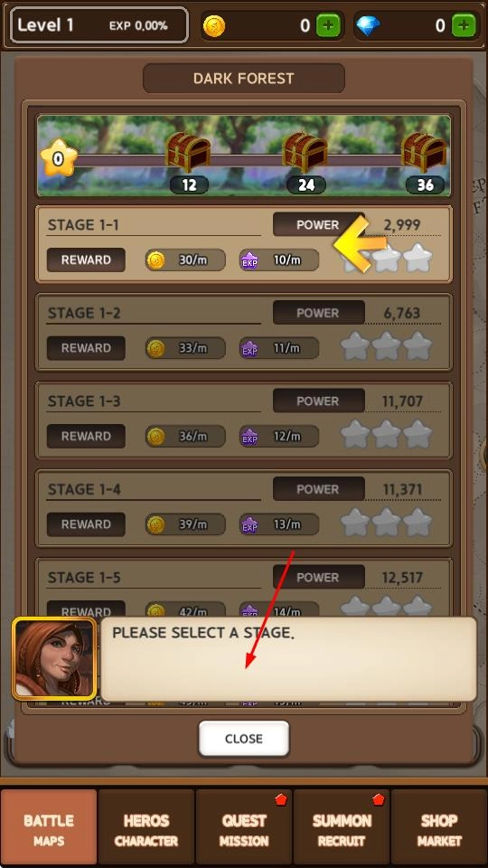
Task: Click the CLOSE button
Action: coord(244,739)
